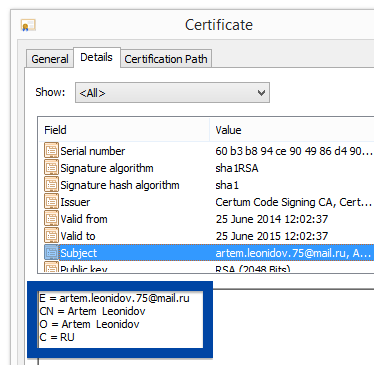Viewport: 374px width, 365px height.
Task: Click the Certum Code Signing CA value
Action: click(293, 202)
